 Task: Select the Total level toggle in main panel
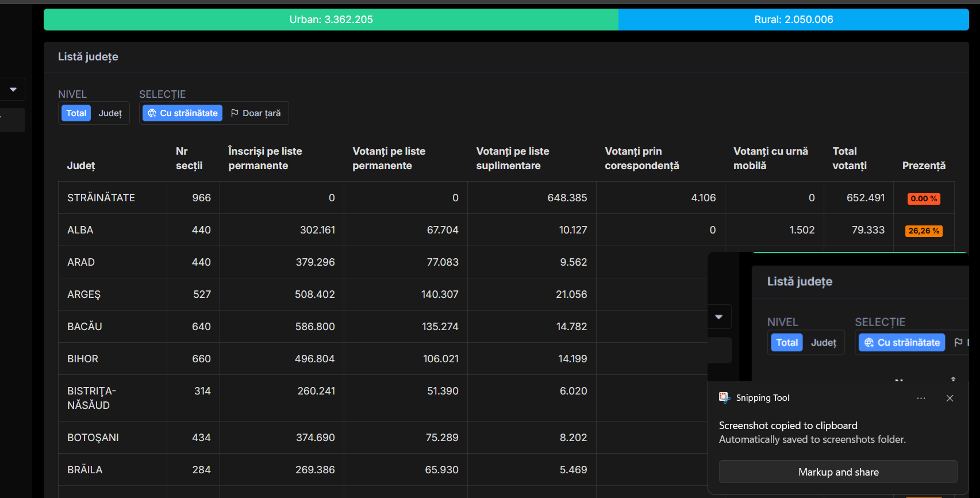click(x=76, y=113)
